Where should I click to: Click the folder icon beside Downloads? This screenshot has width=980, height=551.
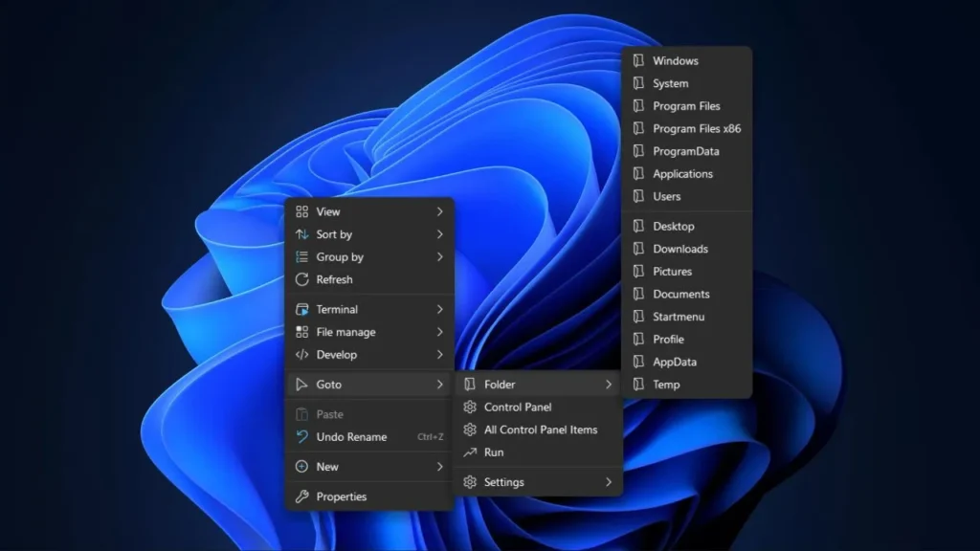point(638,249)
